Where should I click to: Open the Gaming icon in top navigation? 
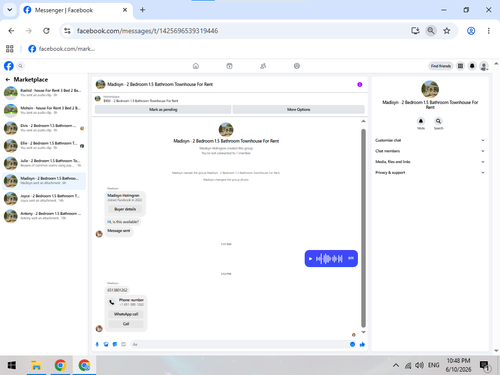pos(297,66)
